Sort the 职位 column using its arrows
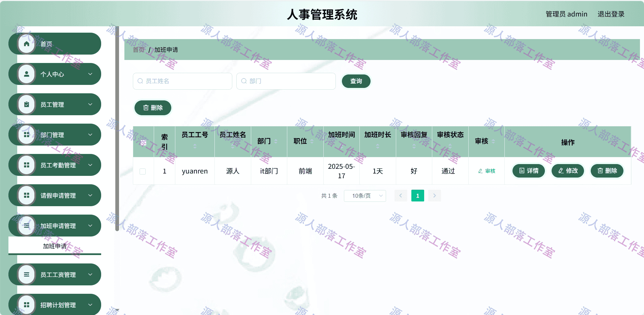The height and width of the screenshot is (315, 644). 312,141
